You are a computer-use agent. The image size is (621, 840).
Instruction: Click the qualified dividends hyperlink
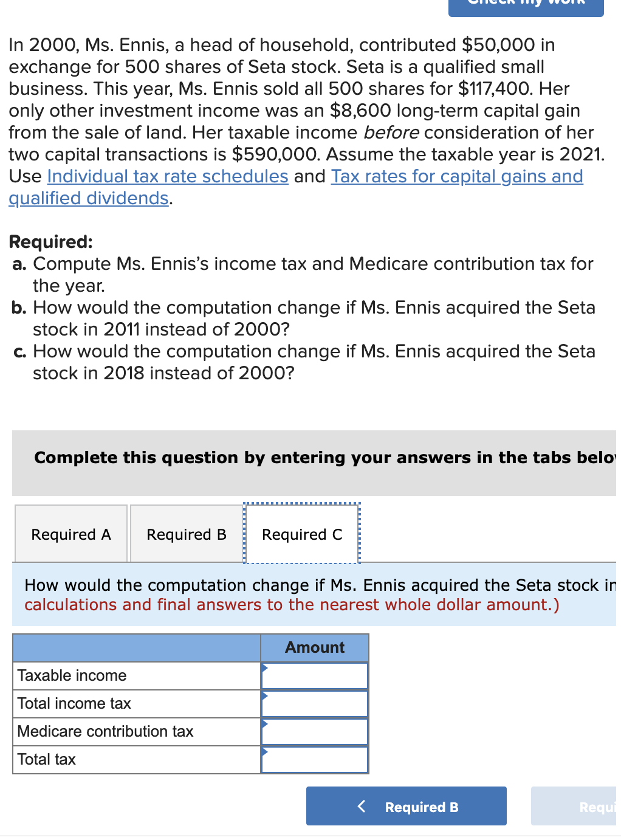pos(88,198)
